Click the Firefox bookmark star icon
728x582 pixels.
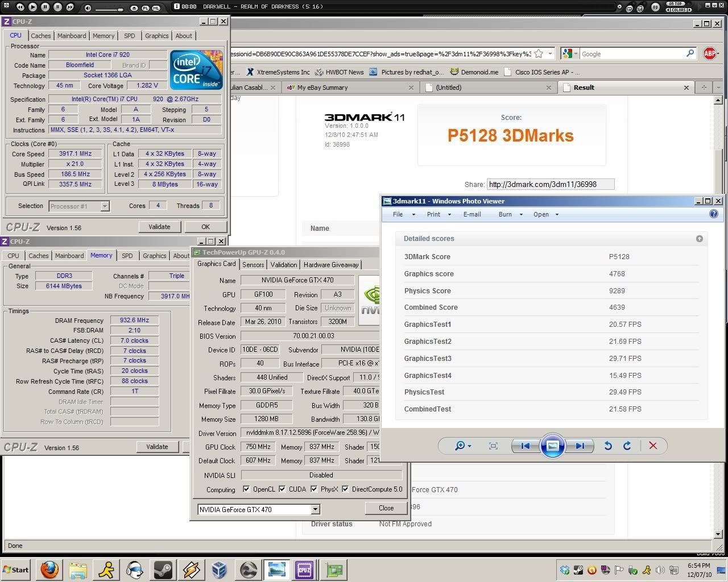coord(539,54)
